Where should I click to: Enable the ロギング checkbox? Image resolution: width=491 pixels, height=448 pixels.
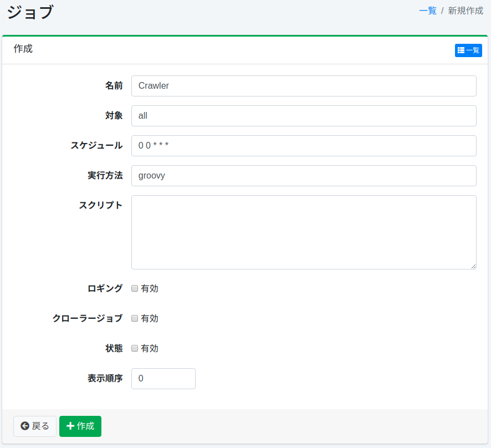pyautogui.click(x=135, y=288)
